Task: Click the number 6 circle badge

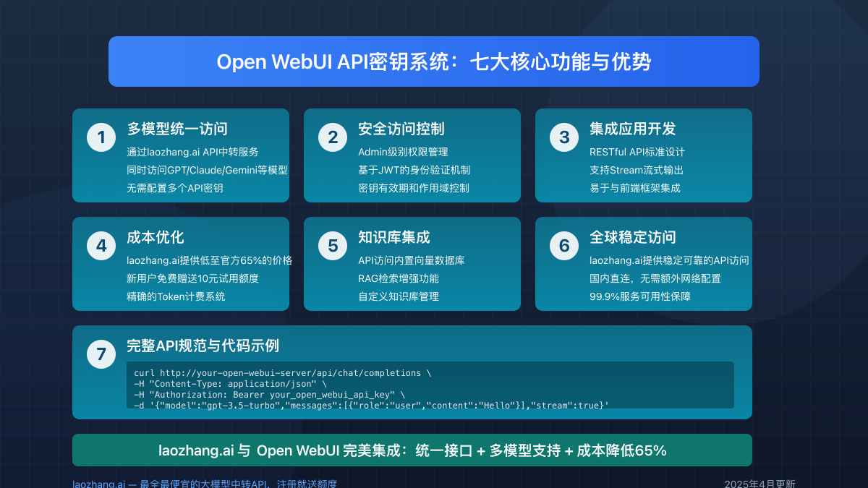Action: coord(564,246)
